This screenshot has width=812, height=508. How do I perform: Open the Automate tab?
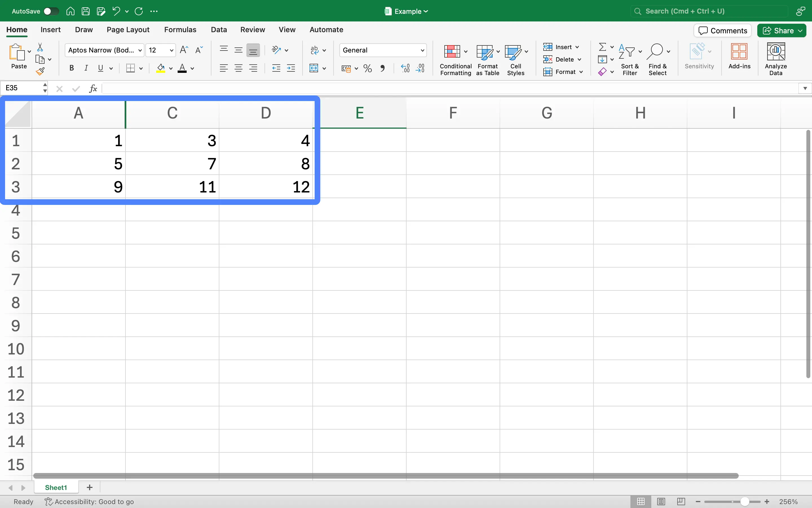326,30
